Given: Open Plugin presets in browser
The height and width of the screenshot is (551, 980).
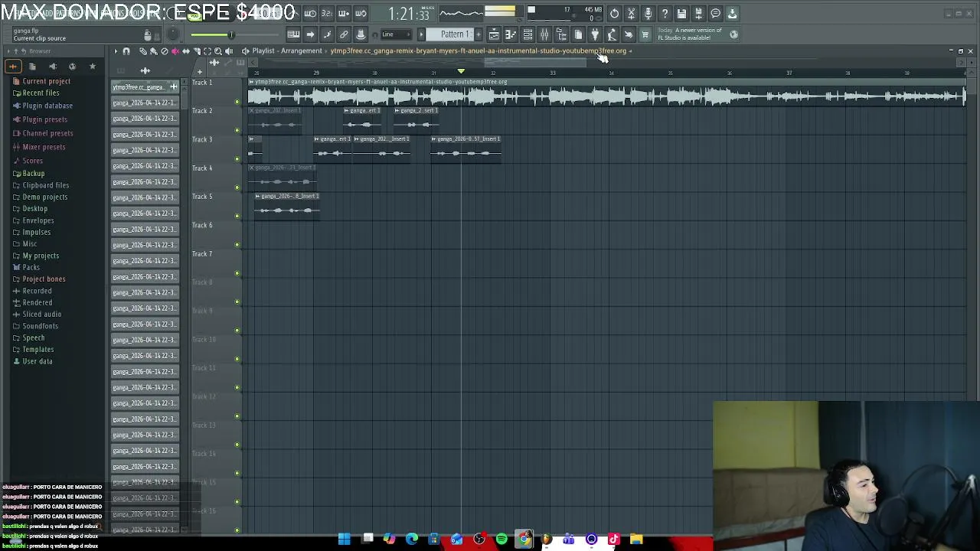Looking at the screenshot, I should coord(44,119).
